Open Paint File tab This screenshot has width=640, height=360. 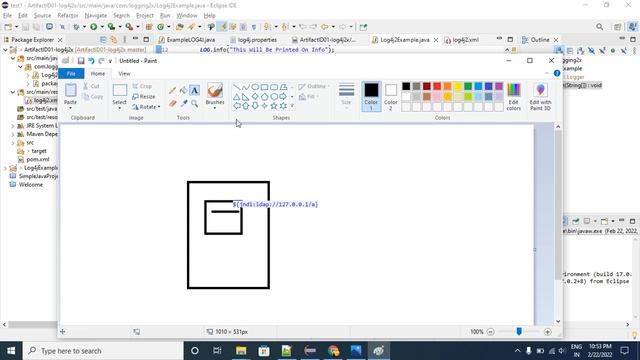coord(71,73)
